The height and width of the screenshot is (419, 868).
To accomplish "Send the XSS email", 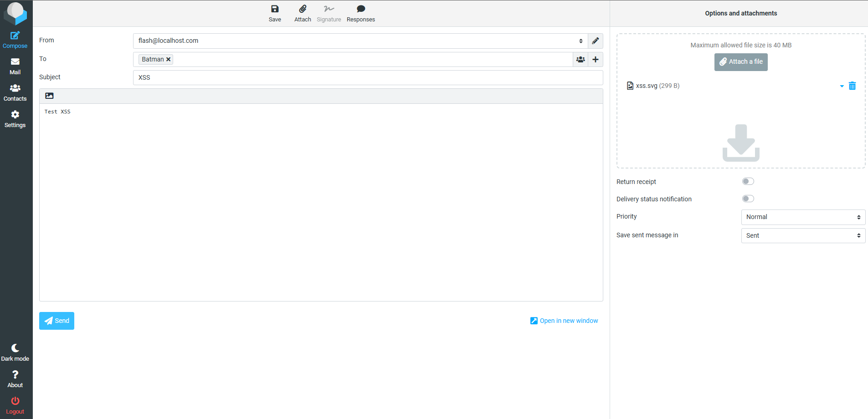I will click(x=56, y=321).
